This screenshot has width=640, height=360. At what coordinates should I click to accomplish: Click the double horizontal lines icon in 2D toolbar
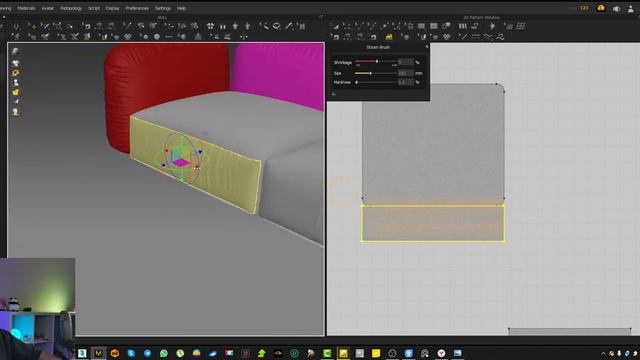point(476,37)
